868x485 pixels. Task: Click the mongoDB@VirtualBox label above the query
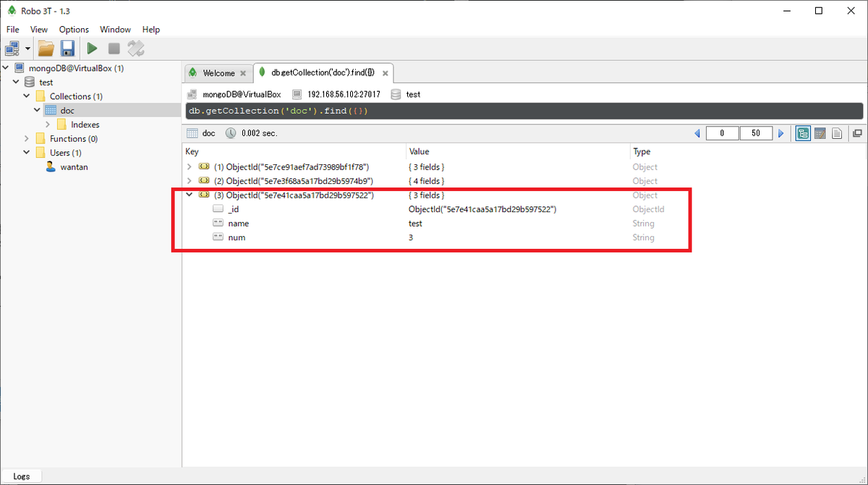click(242, 94)
